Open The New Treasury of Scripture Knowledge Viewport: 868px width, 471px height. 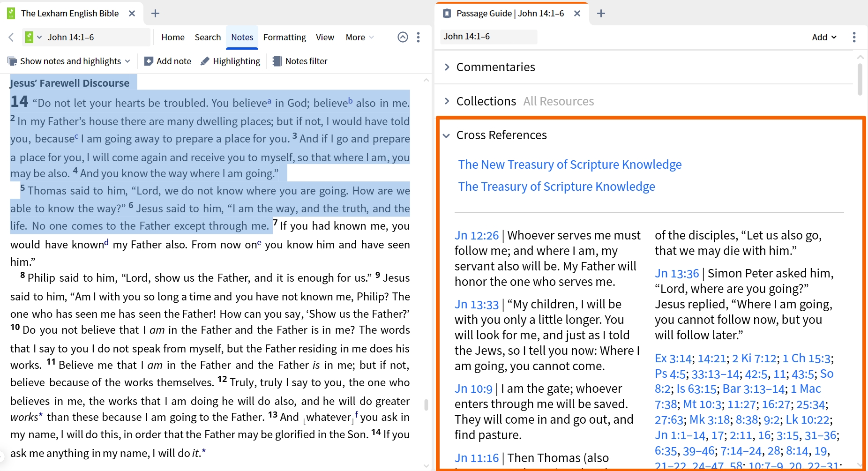click(570, 164)
